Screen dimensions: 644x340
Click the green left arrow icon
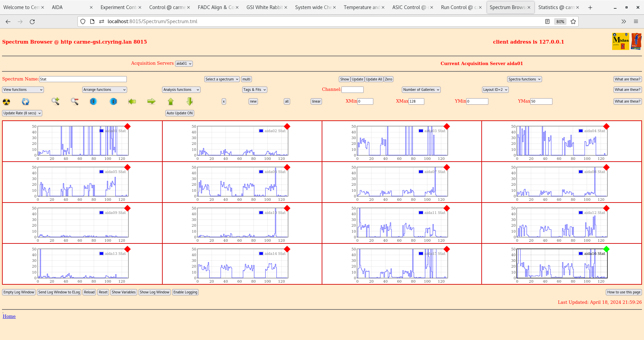[132, 101]
